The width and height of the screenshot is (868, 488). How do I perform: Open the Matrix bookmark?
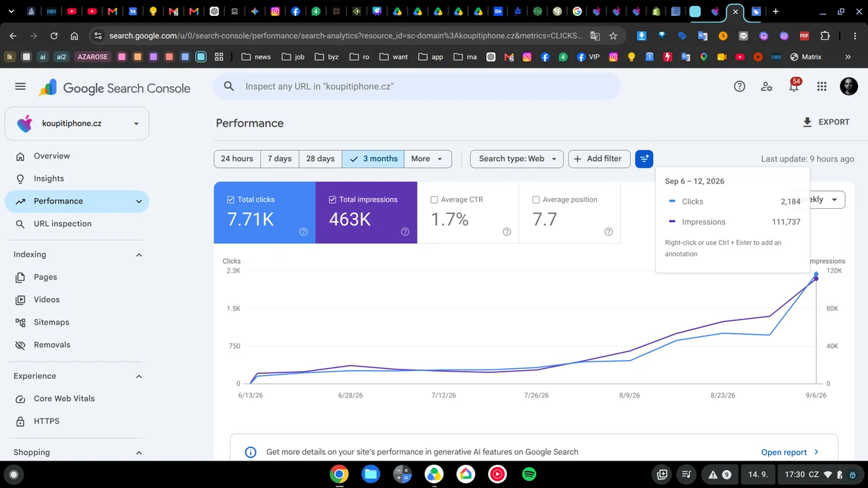click(806, 56)
